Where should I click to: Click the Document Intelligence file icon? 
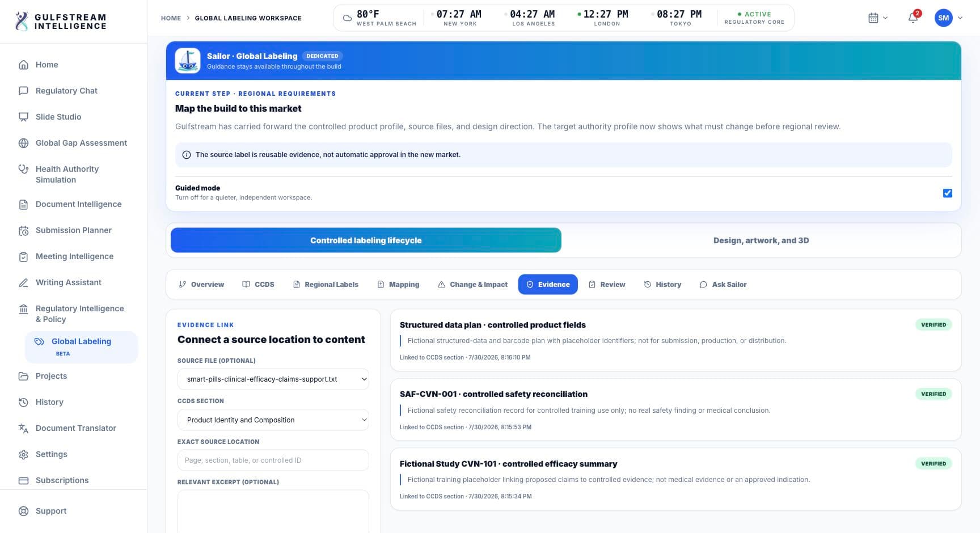(x=23, y=204)
